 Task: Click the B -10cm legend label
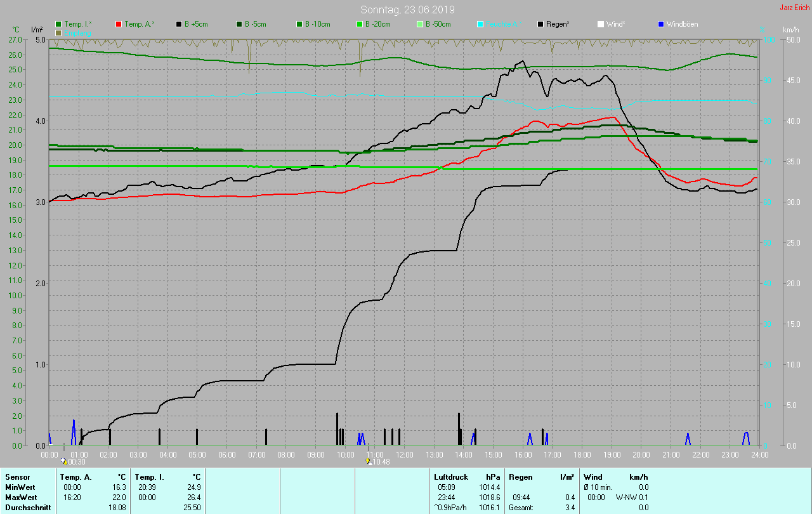point(317,24)
